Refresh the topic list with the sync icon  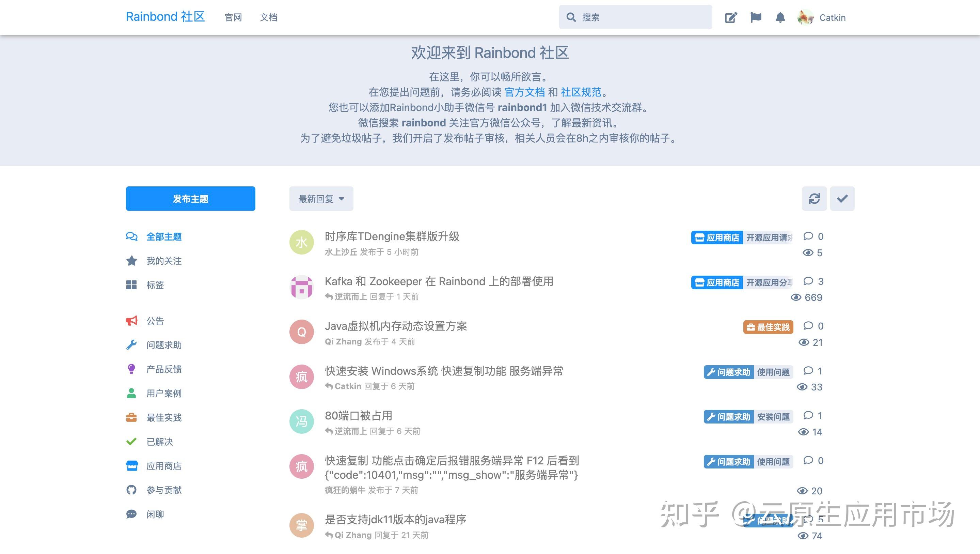pyautogui.click(x=815, y=198)
